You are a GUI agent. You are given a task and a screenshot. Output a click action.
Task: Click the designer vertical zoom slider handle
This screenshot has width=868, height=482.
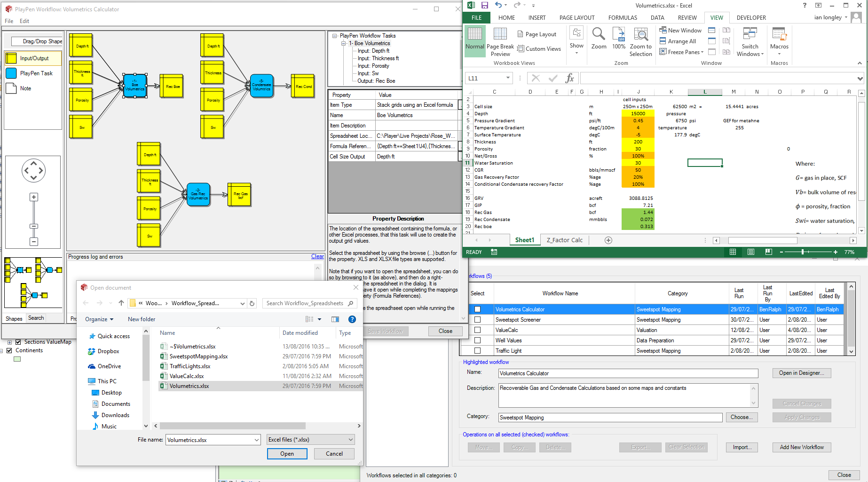[x=34, y=227]
